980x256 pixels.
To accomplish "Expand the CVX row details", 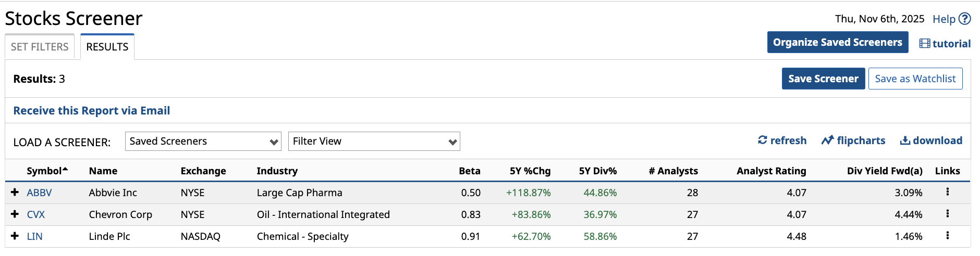I will pyautogui.click(x=15, y=214).
